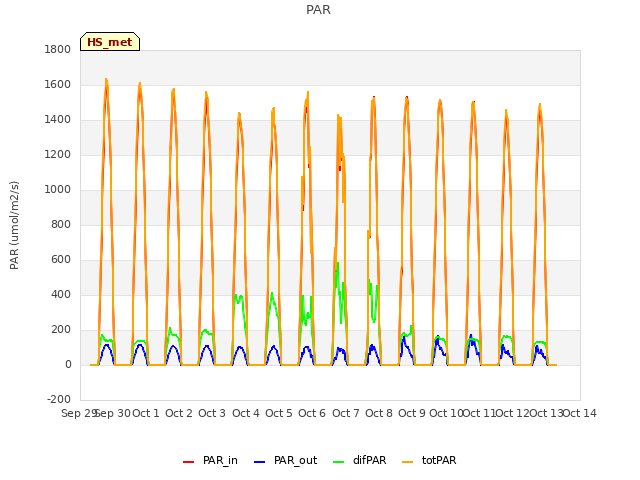Screen dimensions: 640x480
Task: Click the 1600 y-axis tick label
Action: pyautogui.click(x=58, y=84)
